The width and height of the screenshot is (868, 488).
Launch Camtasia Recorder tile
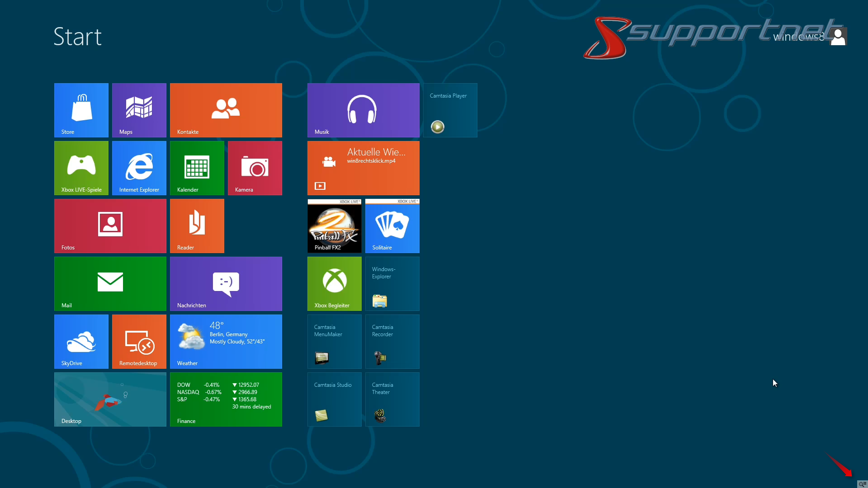(392, 342)
